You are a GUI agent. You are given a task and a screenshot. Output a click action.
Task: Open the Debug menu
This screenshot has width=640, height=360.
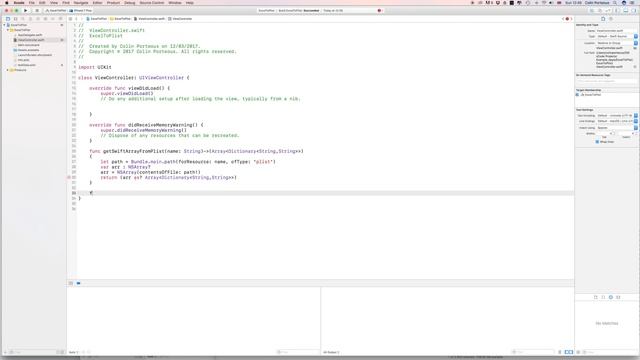pos(129,3)
